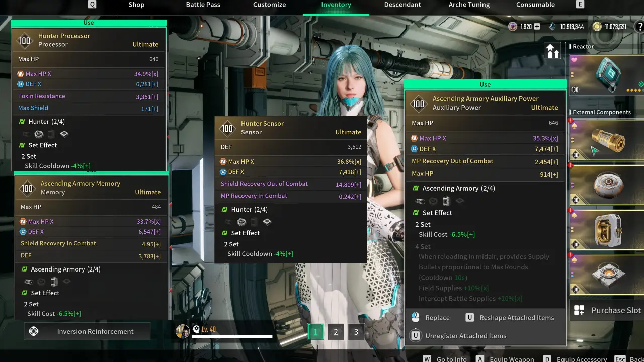Open the help question mark icon
The height and width of the screenshot is (362, 644).
pos(641,26)
